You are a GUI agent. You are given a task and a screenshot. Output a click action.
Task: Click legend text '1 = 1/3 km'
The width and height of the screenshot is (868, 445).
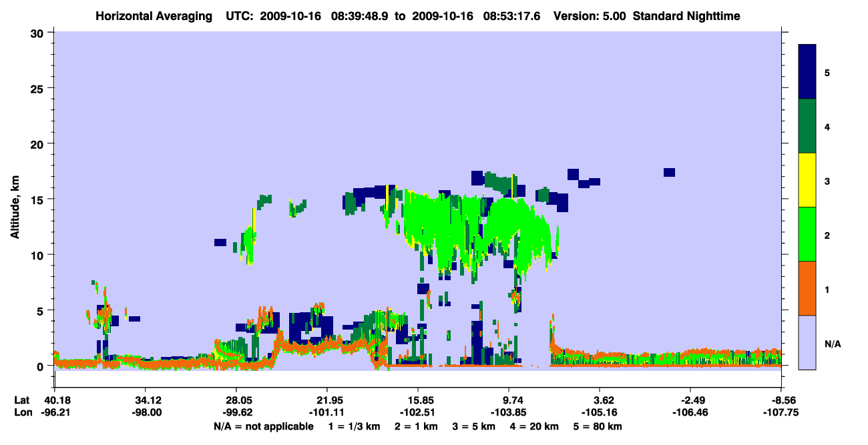pos(355,426)
